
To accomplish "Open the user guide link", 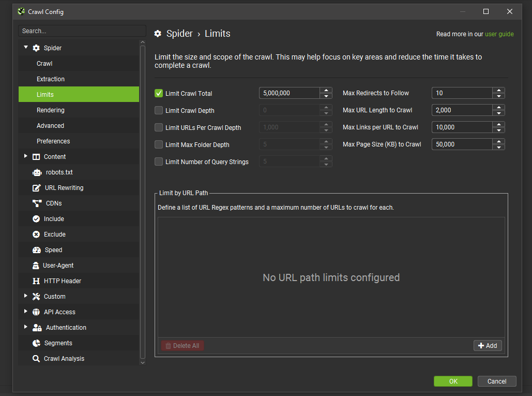I will tap(499, 34).
